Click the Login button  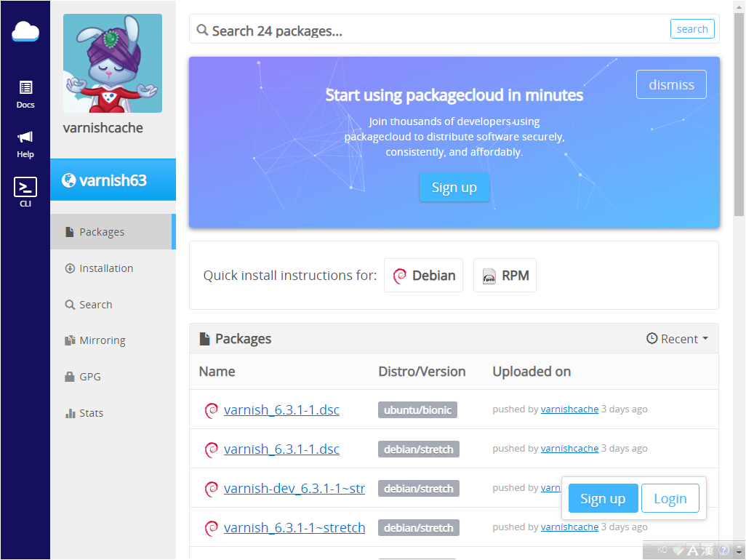click(670, 498)
